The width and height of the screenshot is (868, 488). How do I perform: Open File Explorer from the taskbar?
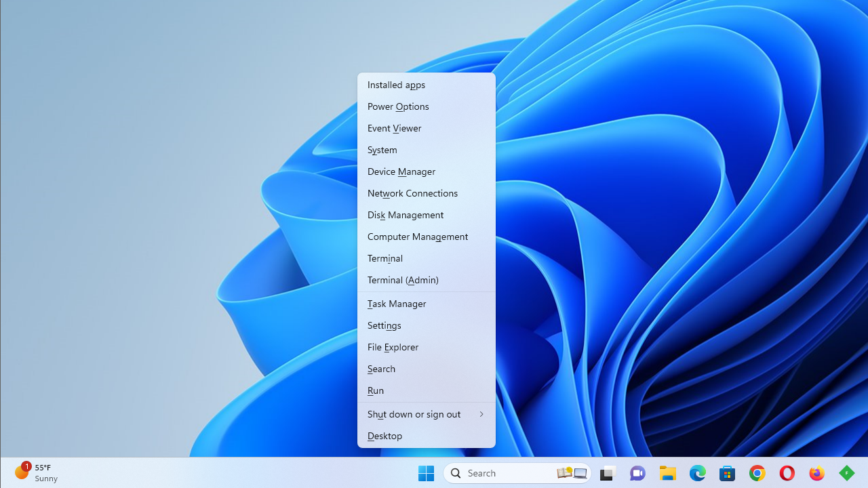coord(668,473)
